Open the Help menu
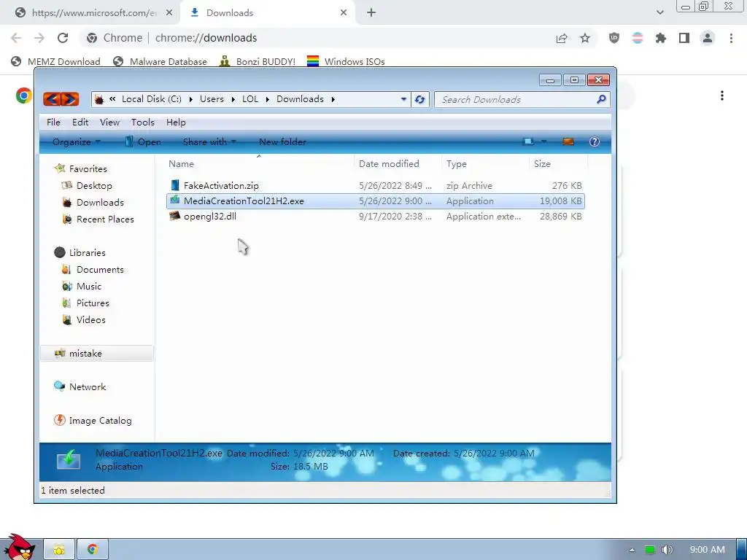Viewport: 747px width, 560px height. click(x=176, y=122)
